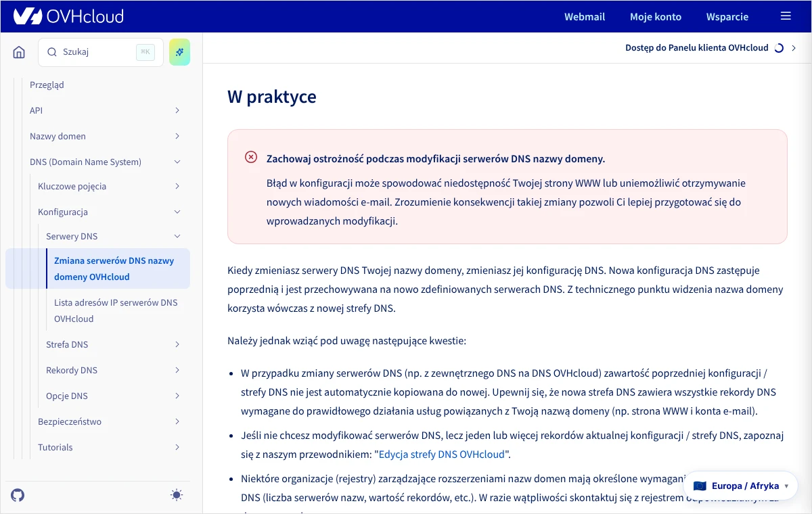Open the Moje konto menu

point(656,16)
